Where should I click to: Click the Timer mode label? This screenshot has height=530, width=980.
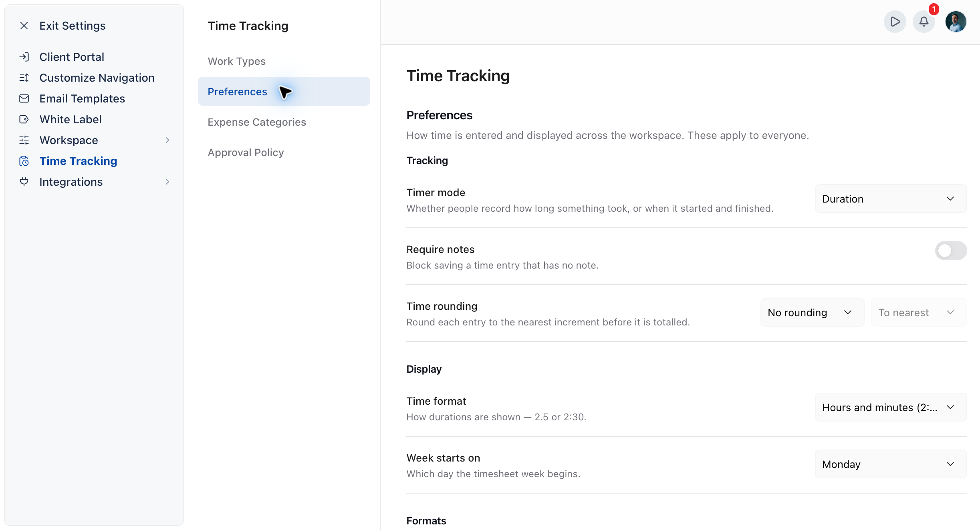pyautogui.click(x=436, y=193)
